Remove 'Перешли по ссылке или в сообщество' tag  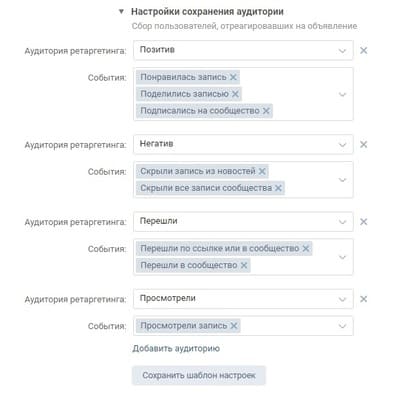click(x=306, y=248)
